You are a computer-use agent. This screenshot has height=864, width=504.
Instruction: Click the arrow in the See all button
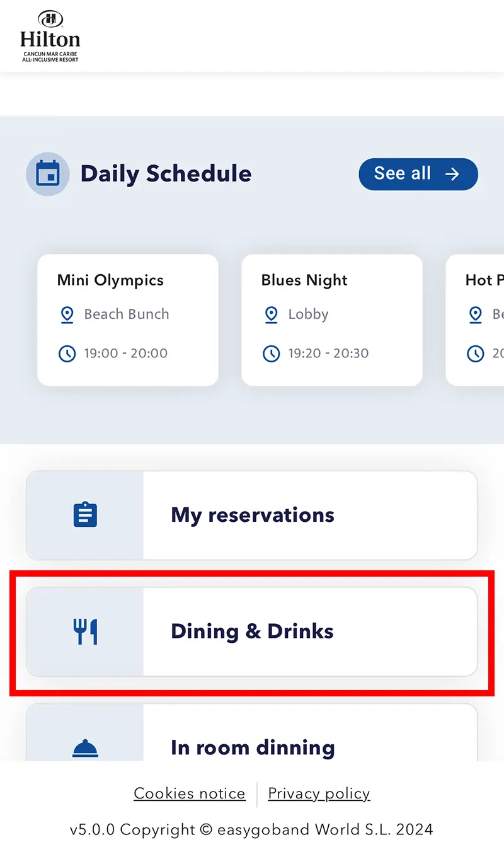(452, 174)
